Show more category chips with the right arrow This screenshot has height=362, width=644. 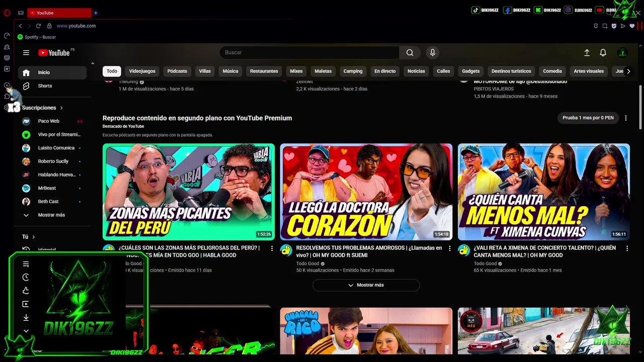(628, 71)
